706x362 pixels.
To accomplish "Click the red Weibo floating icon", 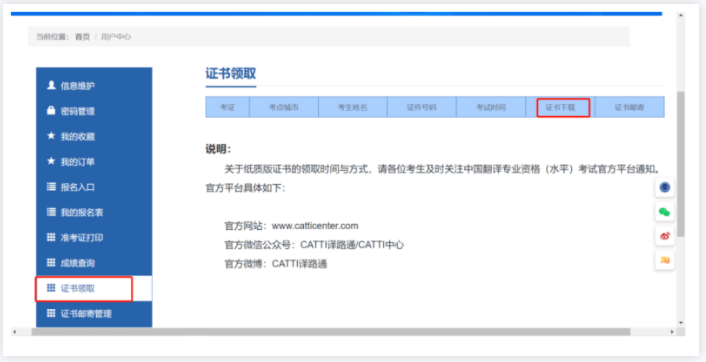I will click(665, 236).
